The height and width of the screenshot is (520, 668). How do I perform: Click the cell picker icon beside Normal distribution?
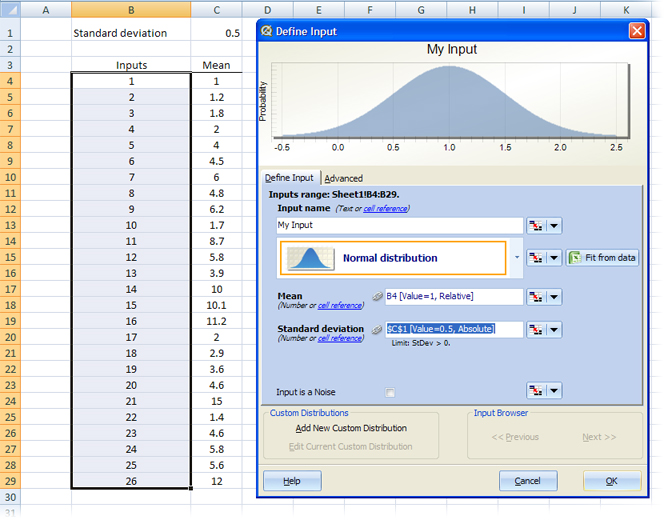click(x=536, y=258)
